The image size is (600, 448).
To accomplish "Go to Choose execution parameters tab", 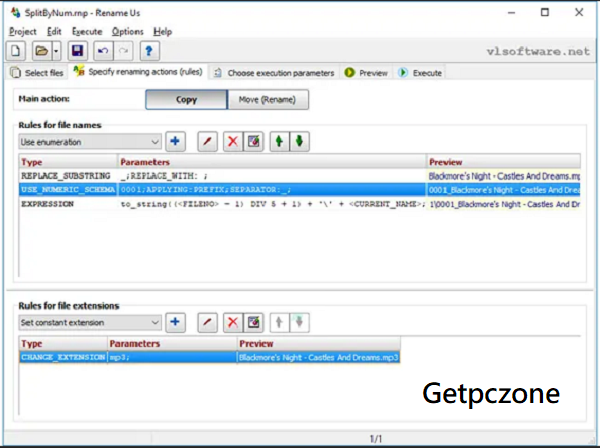I will point(274,73).
